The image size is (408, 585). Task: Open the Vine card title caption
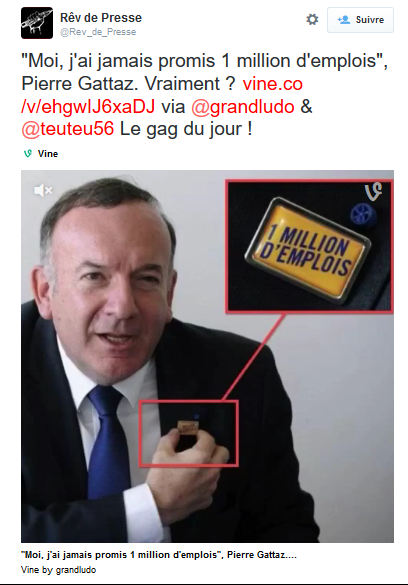pyautogui.click(x=159, y=555)
